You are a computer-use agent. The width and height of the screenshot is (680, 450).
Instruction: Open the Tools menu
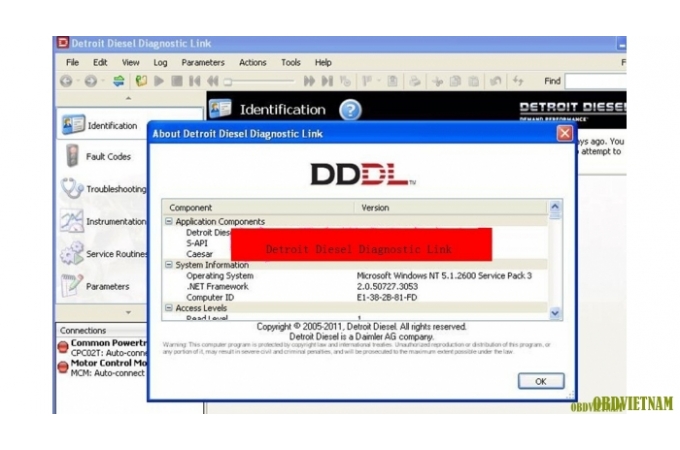[x=291, y=62]
